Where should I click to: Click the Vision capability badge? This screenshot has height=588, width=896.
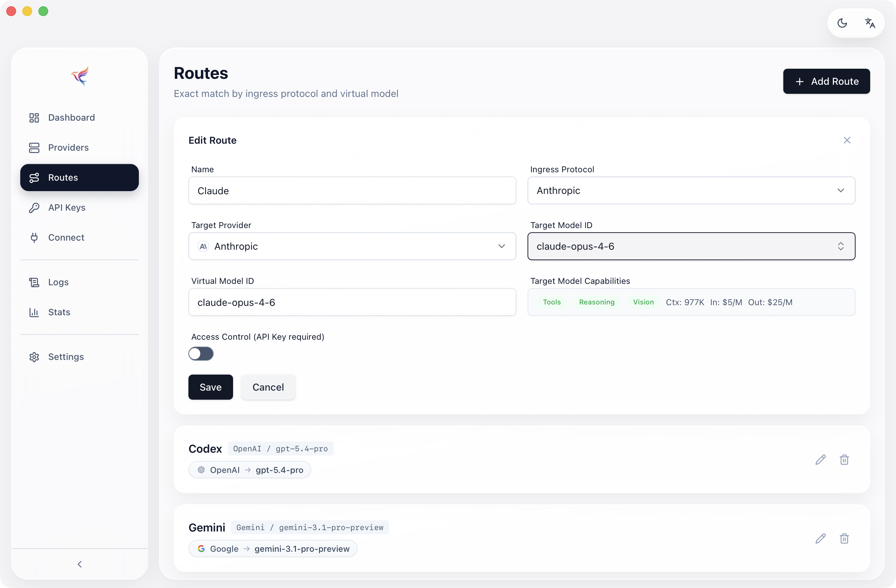643,302
